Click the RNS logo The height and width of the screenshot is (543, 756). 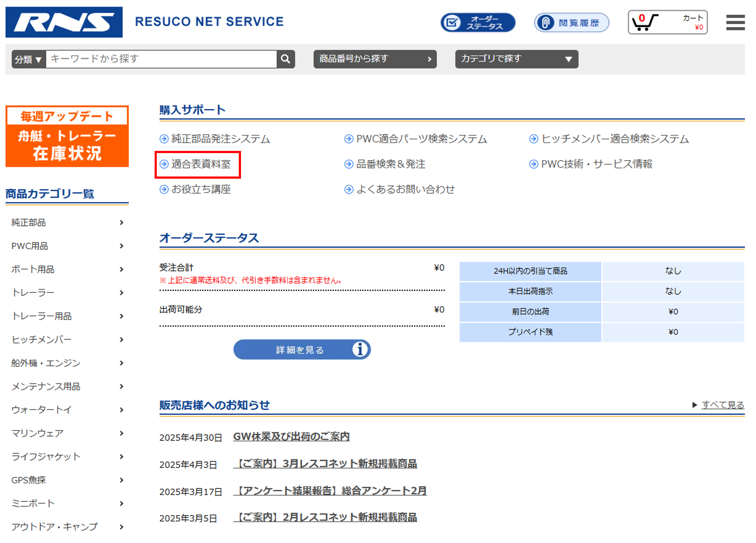tap(64, 22)
